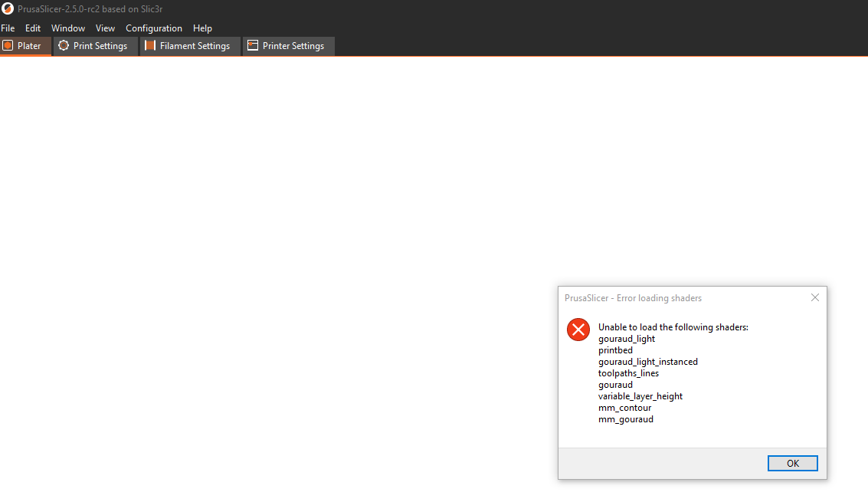The width and height of the screenshot is (868, 502).
Task: Close the Error loading shaders dialog with X
Action: (814, 297)
